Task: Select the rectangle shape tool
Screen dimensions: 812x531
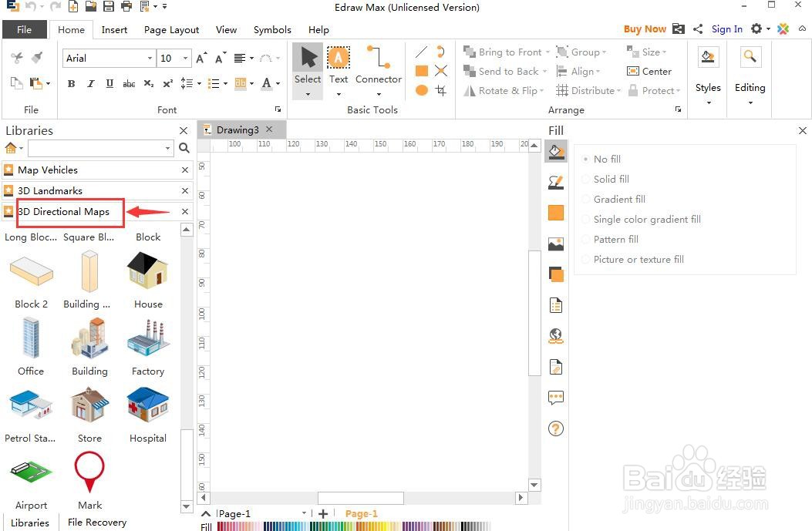Action: pos(422,70)
